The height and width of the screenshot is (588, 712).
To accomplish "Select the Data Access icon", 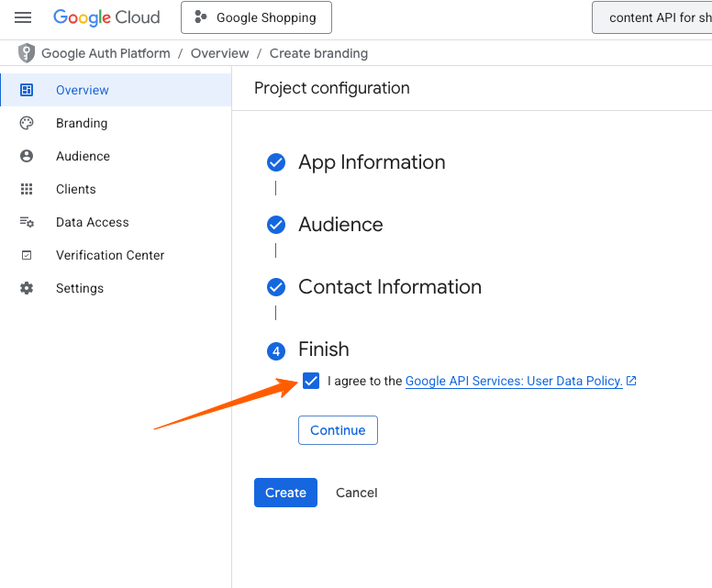I will coord(27,222).
